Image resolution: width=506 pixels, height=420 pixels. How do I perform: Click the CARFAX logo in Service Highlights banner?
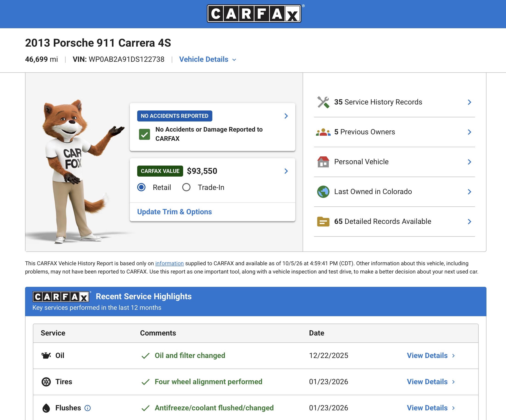click(61, 297)
